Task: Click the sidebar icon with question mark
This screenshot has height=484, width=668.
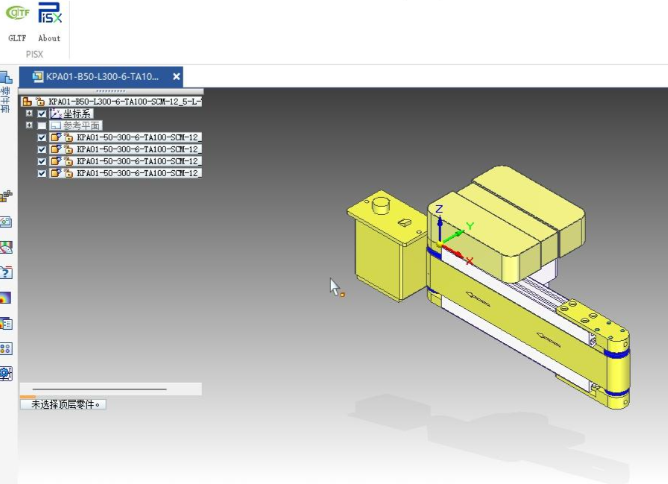Action: [6, 271]
